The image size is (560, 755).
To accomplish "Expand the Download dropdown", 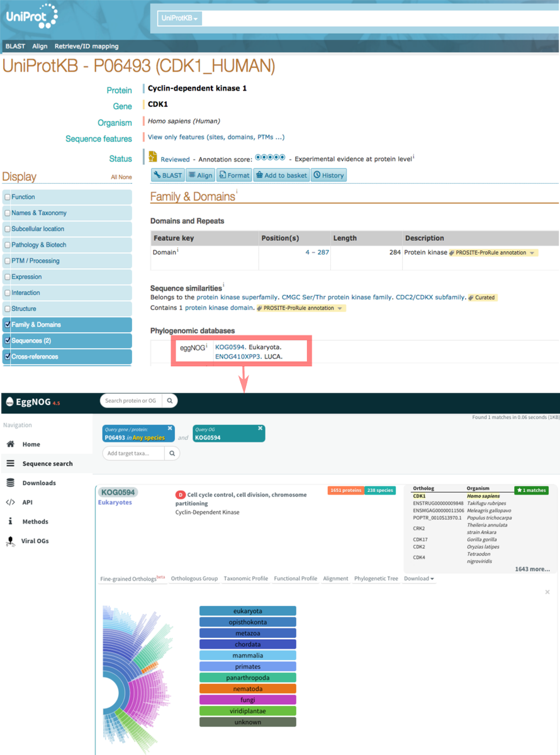I will pos(419,578).
